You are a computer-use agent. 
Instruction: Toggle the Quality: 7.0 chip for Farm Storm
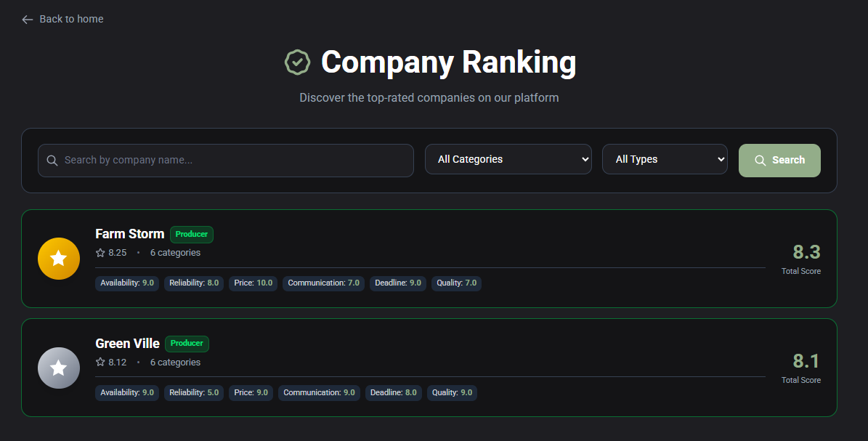(456, 283)
